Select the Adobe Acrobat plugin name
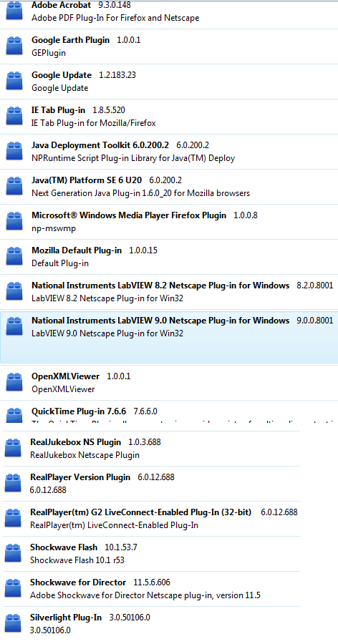 [62, 5]
